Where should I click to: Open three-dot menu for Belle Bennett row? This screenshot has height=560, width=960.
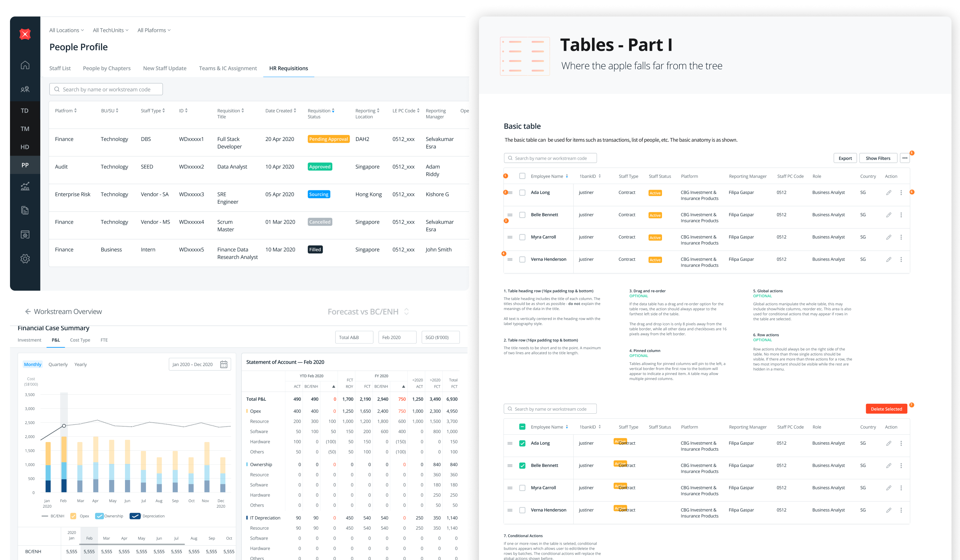click(x=901, y=215)
